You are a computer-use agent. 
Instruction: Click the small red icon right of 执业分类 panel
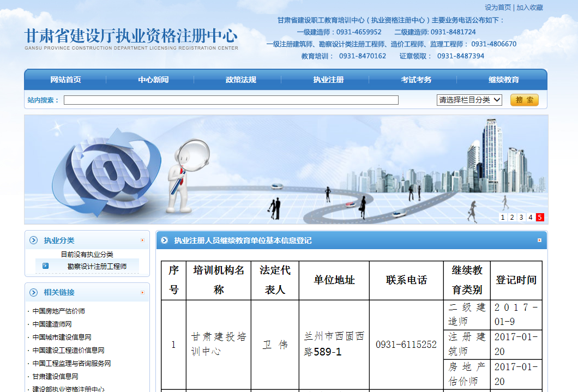[x=142, y=240]
